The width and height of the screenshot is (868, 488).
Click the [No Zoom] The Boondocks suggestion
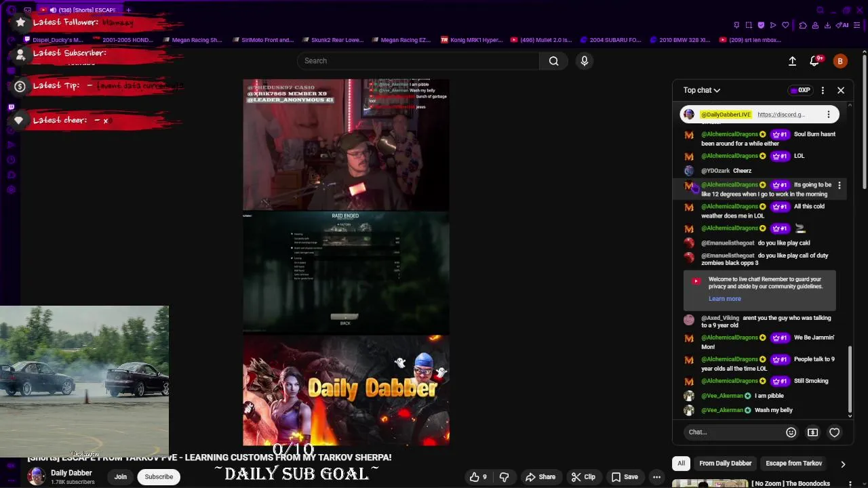click(791, 483)
